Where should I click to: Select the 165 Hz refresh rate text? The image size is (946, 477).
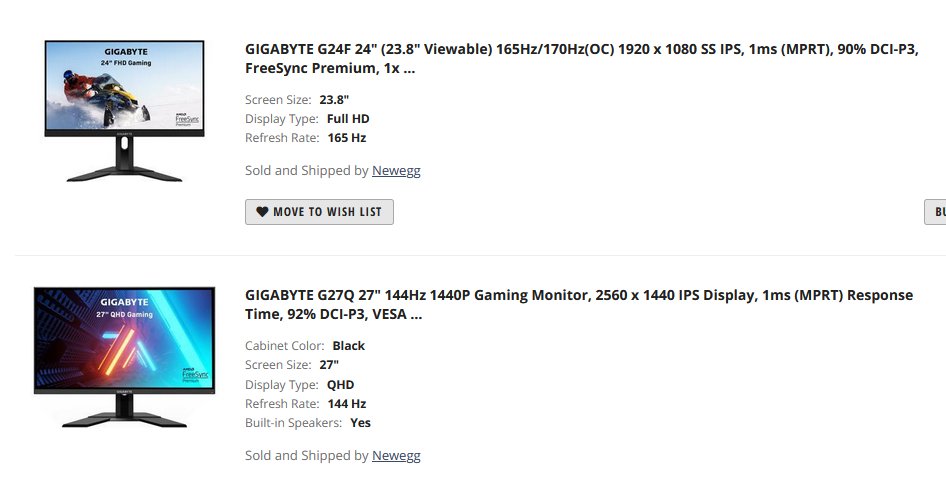(346, 138)
